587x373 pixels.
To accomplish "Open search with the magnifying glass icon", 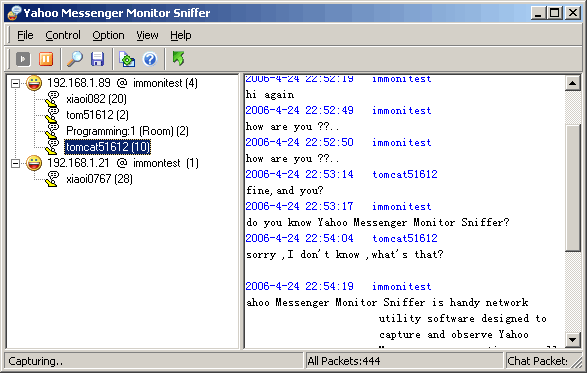I will (x=75, y=59).
